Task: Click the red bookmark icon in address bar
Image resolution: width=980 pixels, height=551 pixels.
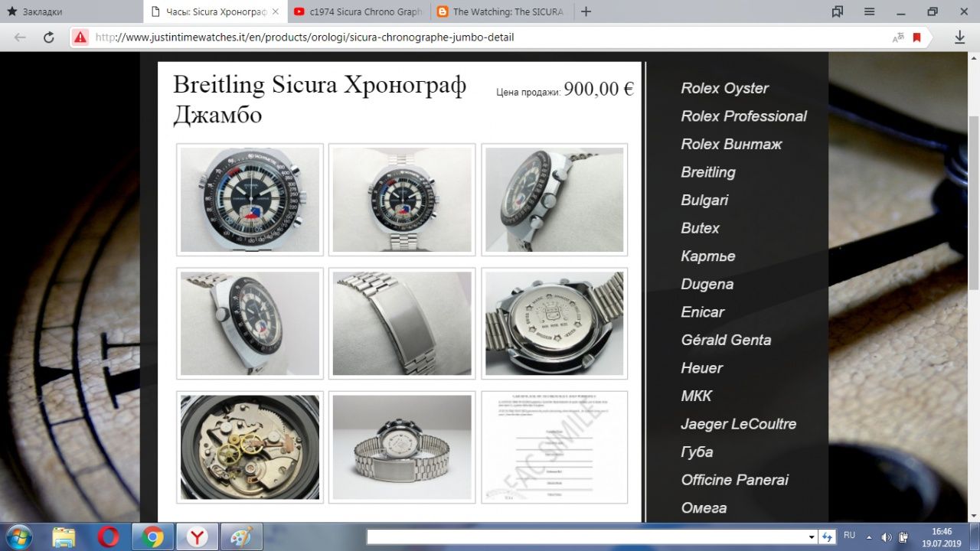Action: tap(916, 37)
